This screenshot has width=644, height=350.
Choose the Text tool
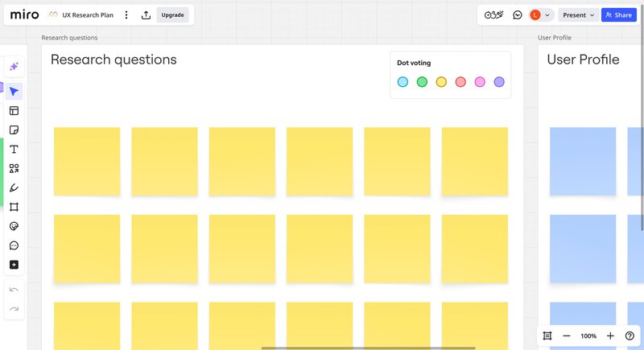[14, 150]
